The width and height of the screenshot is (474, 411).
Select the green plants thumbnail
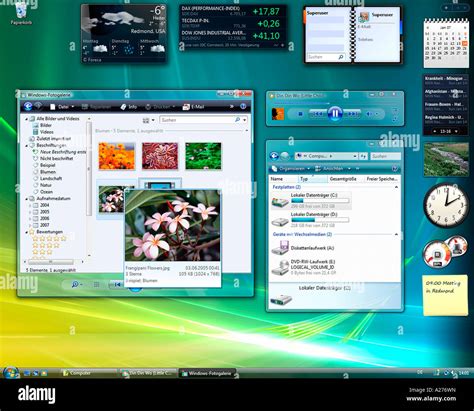point(203,156)
